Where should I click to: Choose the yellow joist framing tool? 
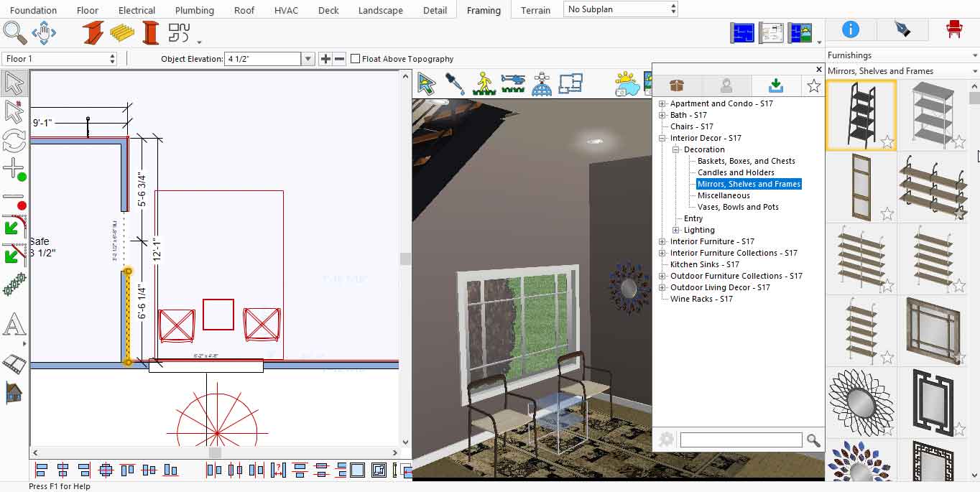point(122,33)
